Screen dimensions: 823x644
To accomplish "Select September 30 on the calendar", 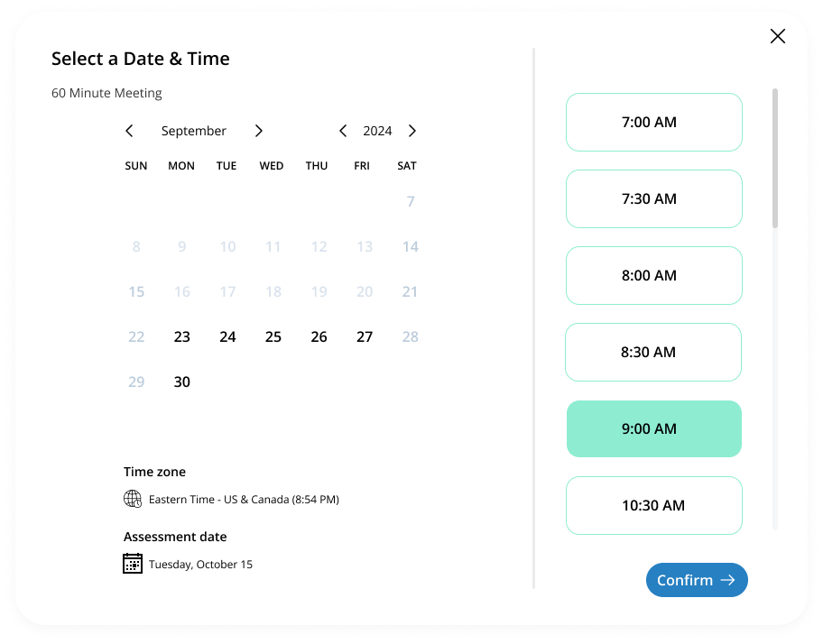I will pos(182,382).
